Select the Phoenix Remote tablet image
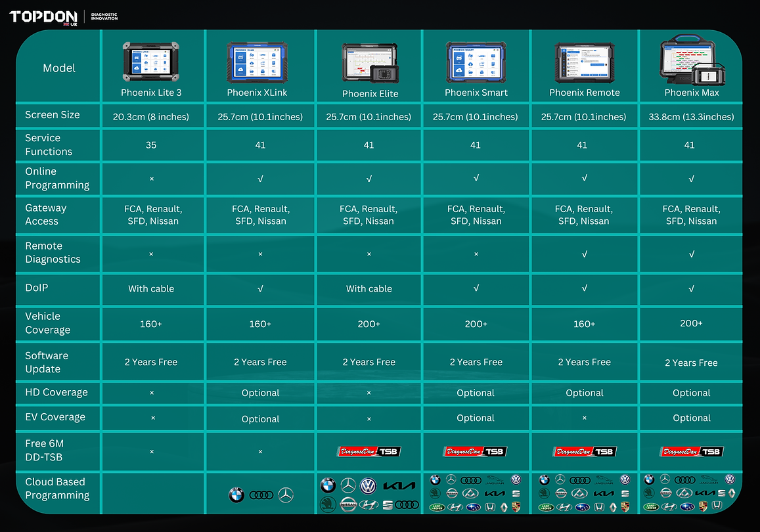 pyautogui.click(x=585, y=62)
